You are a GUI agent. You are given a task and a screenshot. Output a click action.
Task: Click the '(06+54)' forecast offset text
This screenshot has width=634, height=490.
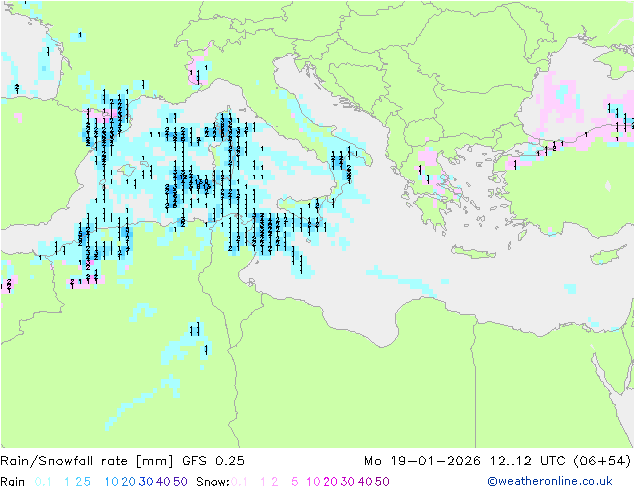(602, 461)
